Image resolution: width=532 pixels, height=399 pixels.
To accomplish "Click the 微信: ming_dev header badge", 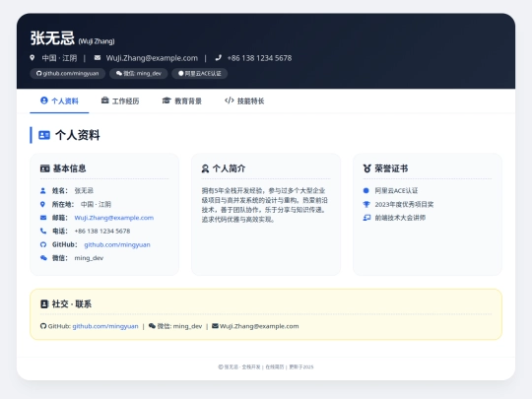I will click(139, 73).
